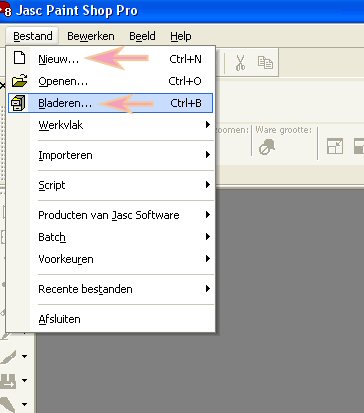Open the dropdown arrow of the clone tool
Screen dimensions: 364x413
pyautogui.click(x=25, y=380)
